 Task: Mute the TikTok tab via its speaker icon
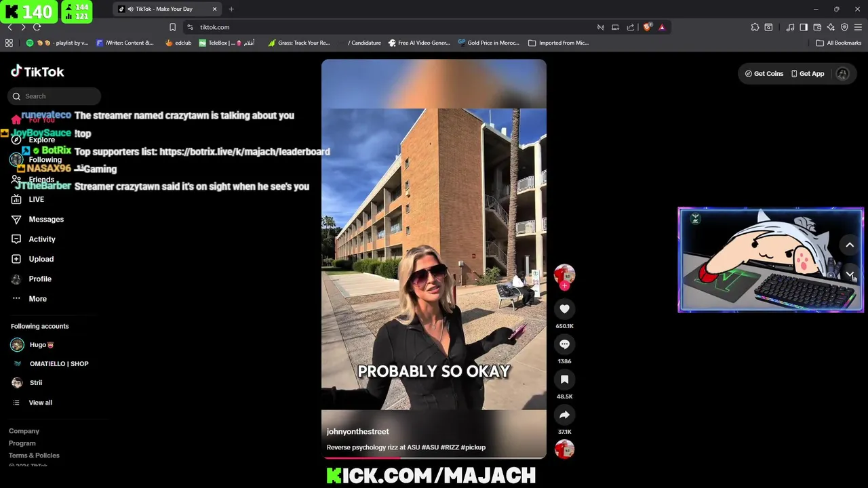click(x=130, y=9)
